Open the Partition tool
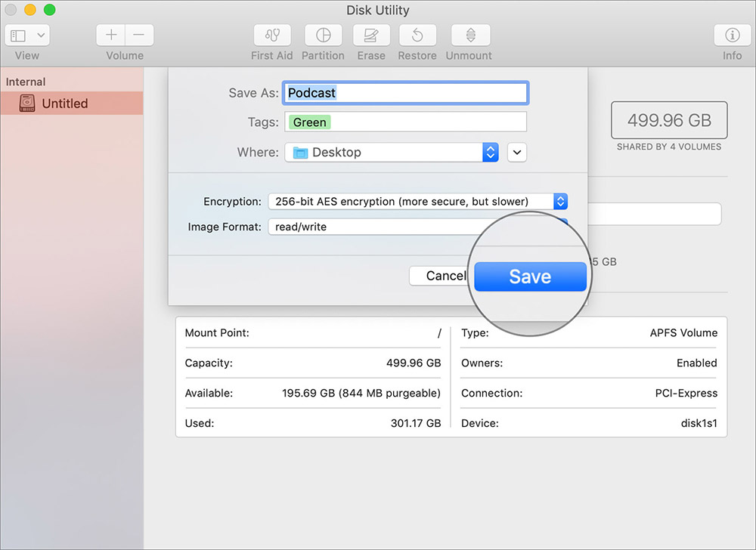Screen dimensions: 756x550 click(x=323, y=36)
